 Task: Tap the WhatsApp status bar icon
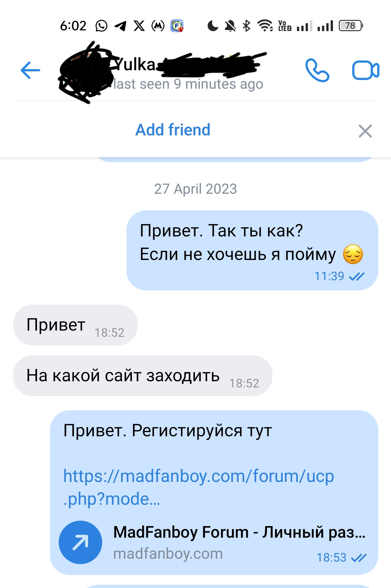101,26
